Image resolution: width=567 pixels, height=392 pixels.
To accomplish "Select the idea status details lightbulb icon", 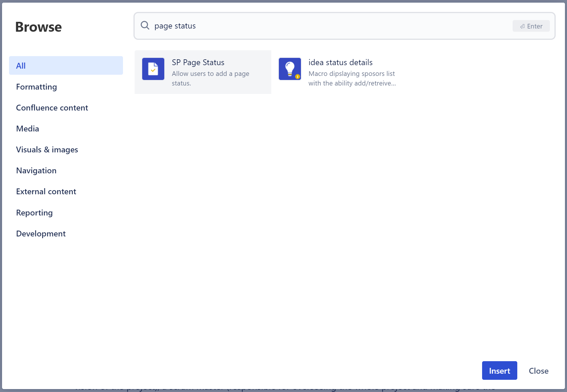I will [290, 69].
